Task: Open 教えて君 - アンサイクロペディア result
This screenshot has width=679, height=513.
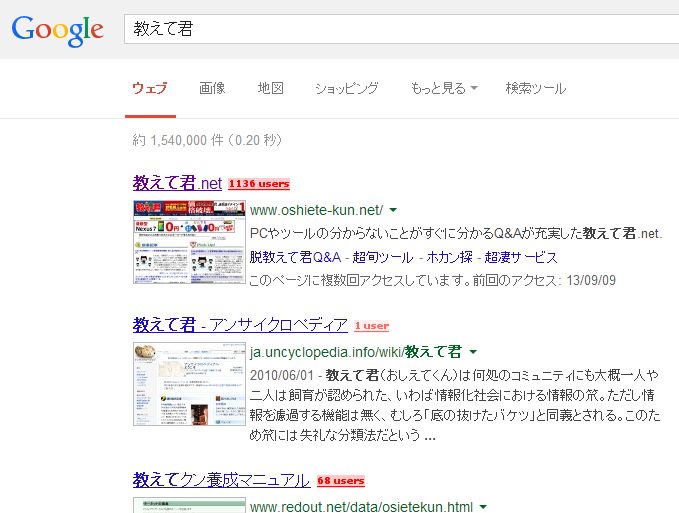Action: point(240,325)
